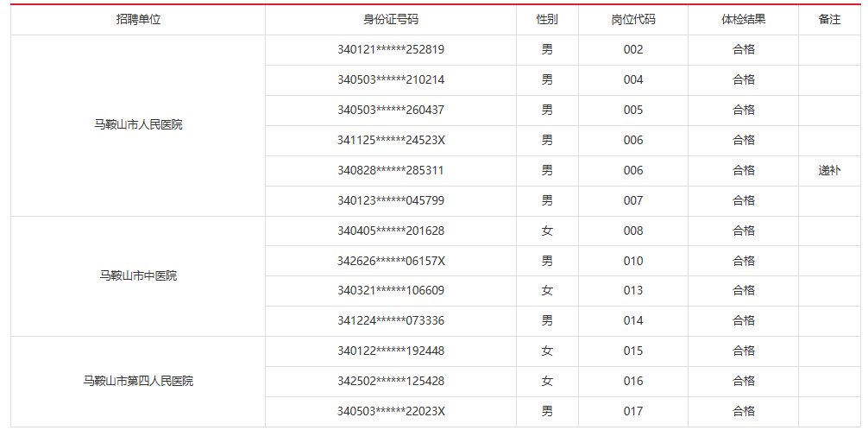
Task: Click ID number 340828******285311
Action: click(x=391, y=170)
